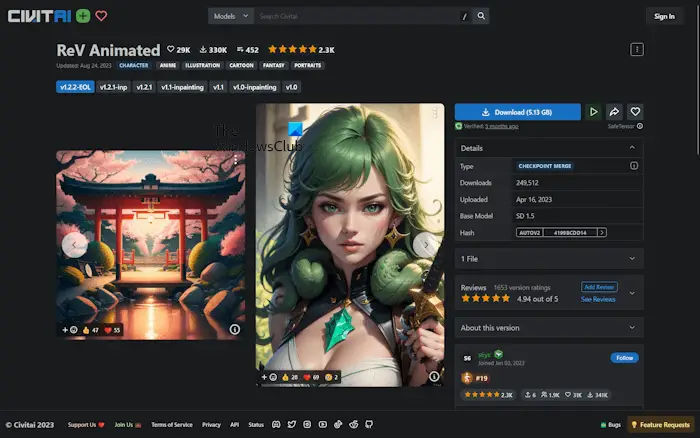Open the Bugs link in the footer
This screenshot has width=700, height=438.
pyautogui.click(x=610, y=425)
